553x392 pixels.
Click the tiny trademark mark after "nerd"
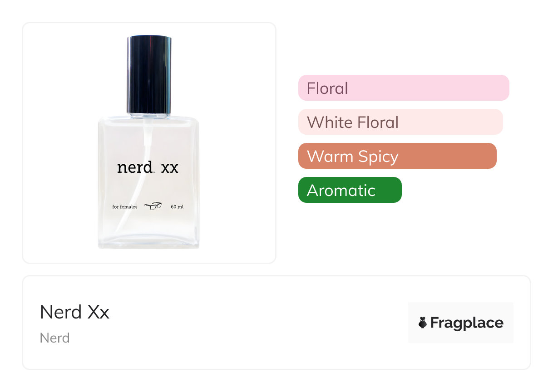(154, 172)
